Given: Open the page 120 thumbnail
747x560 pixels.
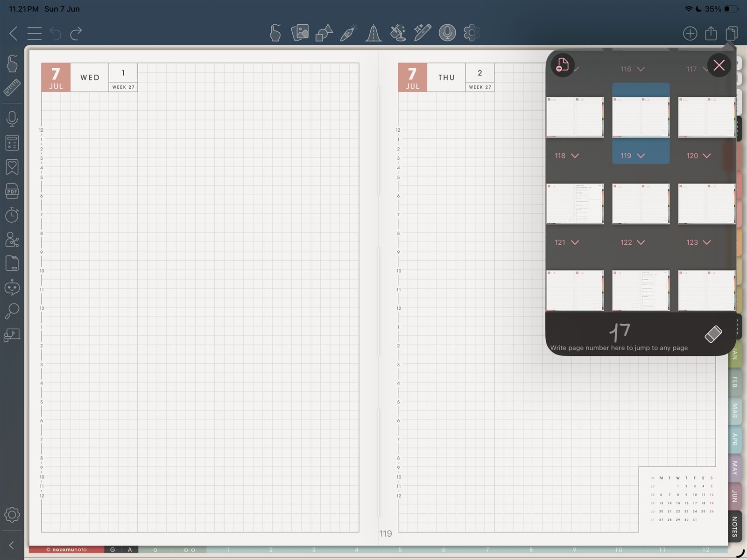Looking at the screenshot, I should pyautogui.click(x=706, y=117).
